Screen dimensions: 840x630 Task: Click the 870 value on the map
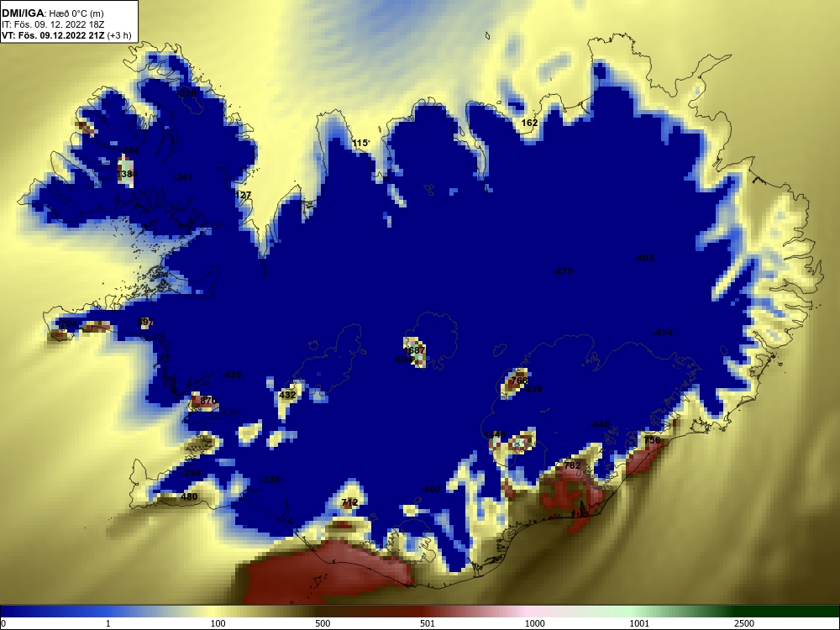(208, 400)
